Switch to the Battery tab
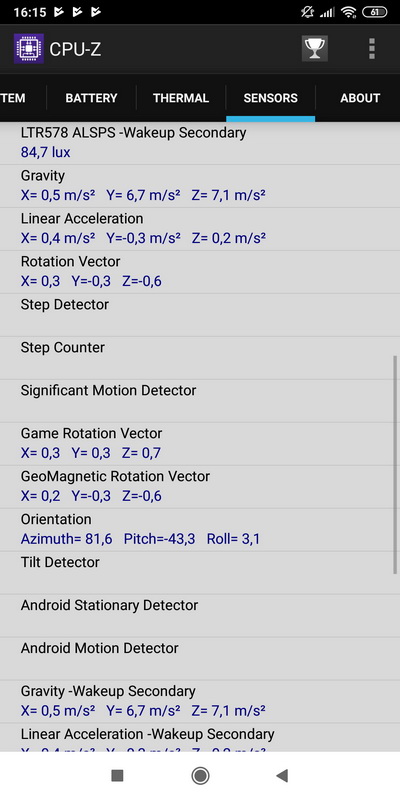This screenshot has width=400, height=800. pyautogui.click(x=91, y=98)
